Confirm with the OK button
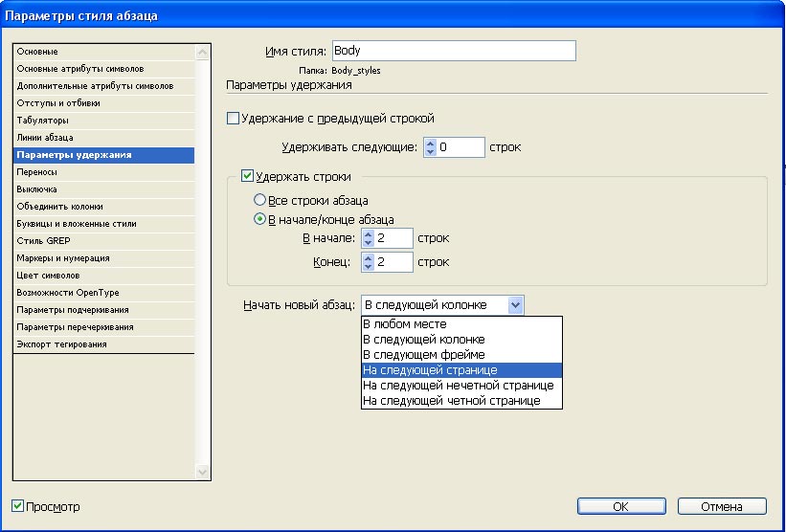786x532 pixels. click(621, 506)
